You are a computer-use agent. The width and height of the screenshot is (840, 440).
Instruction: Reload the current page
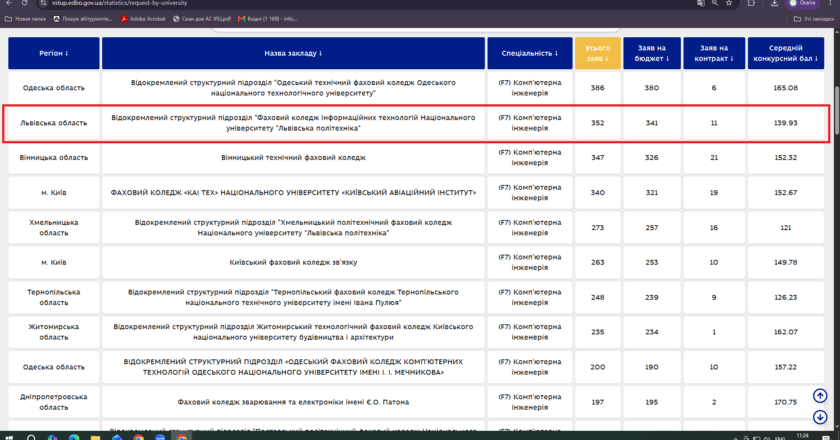[x=25, y=3]
